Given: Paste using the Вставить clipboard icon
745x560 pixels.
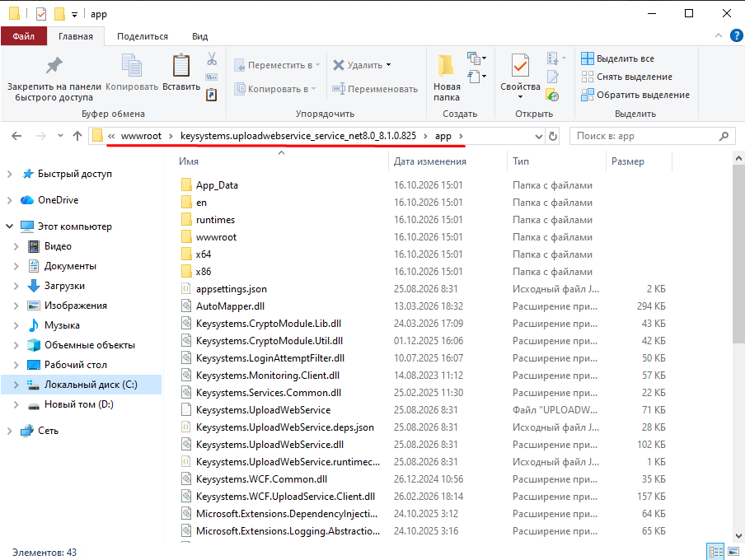Looking at the screenshot, I should (181, 72).
